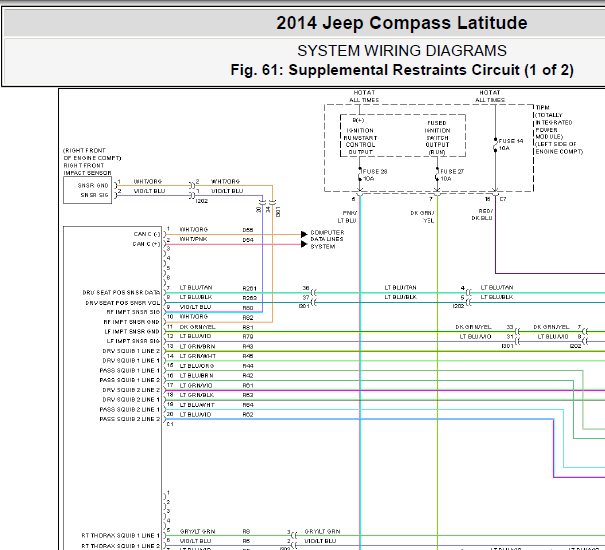Click the "C1" connector label below pin 20
The image size is (605, 550).
[x=170, y=424]
